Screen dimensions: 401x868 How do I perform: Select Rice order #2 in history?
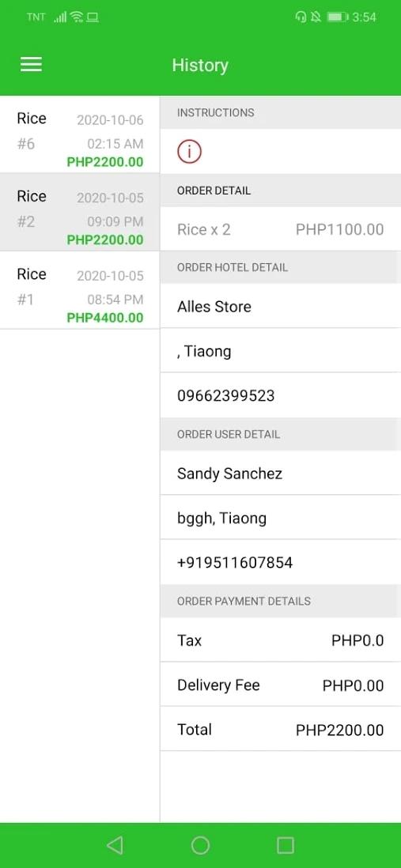[x=80, y=212]
